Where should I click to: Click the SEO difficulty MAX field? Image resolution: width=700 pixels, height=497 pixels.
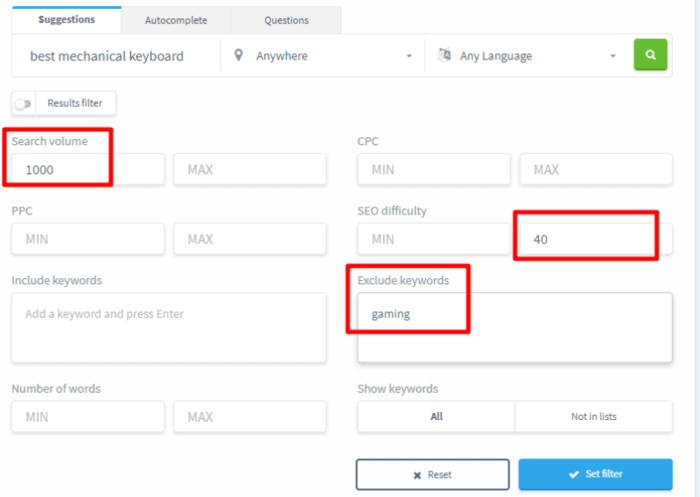(x=594, y=239)
